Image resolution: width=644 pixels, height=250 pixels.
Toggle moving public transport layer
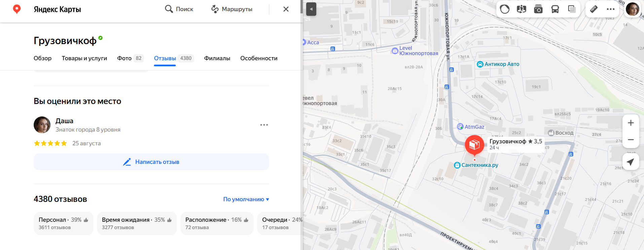[555, 9]
